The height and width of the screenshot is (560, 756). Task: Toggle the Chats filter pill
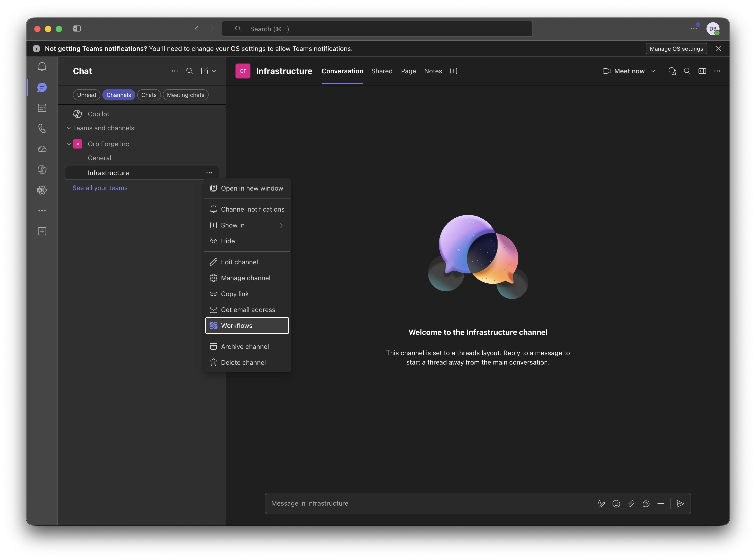149,95
